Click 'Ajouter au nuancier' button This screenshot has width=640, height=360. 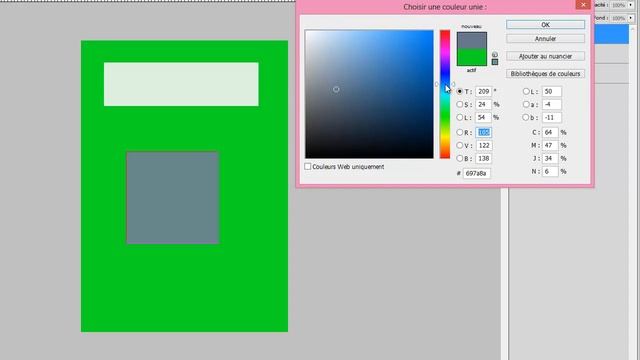point(545,56)
